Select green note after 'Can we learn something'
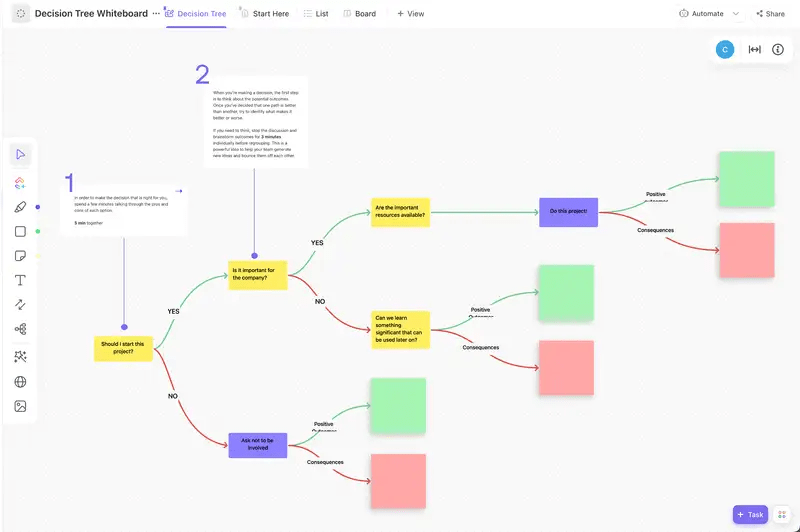800x532 pixels. point(566,293)
